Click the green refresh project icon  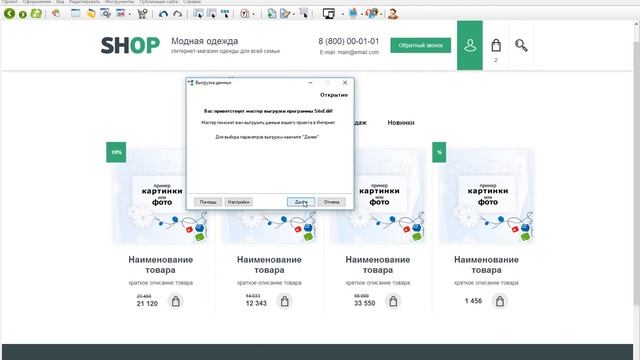36,13
